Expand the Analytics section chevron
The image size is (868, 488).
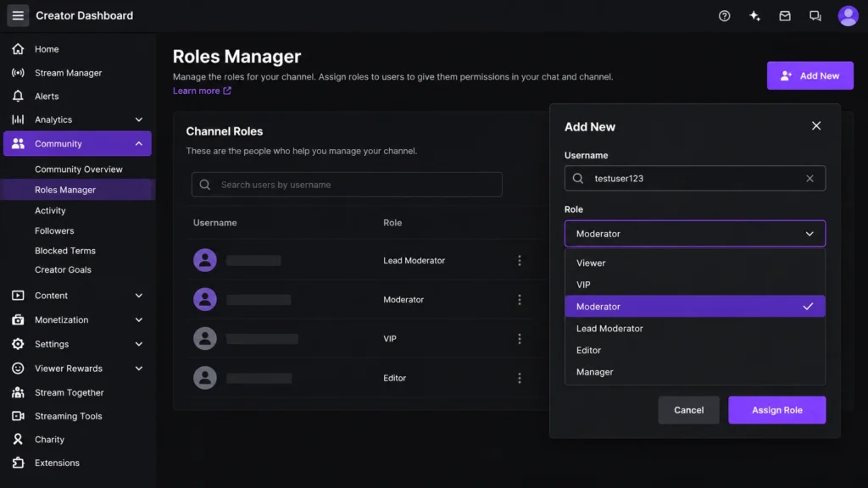coord(139,119)
